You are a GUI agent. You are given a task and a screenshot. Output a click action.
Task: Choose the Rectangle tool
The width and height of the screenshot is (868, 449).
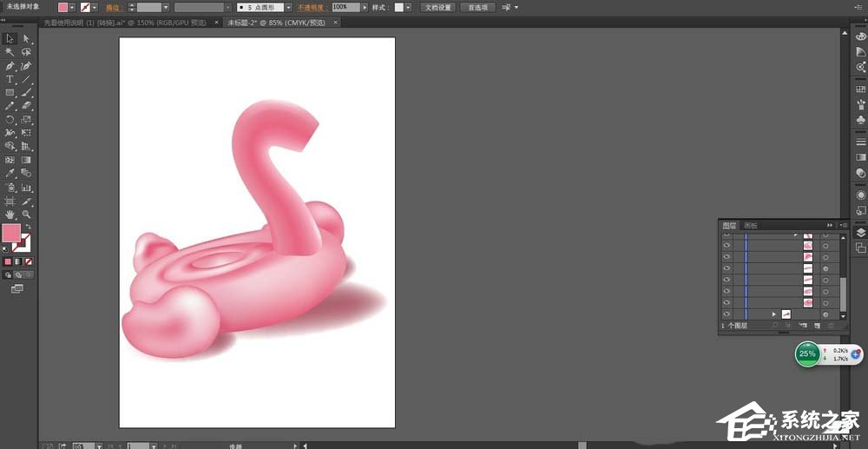pyautogui.click(x=10, y=92)
